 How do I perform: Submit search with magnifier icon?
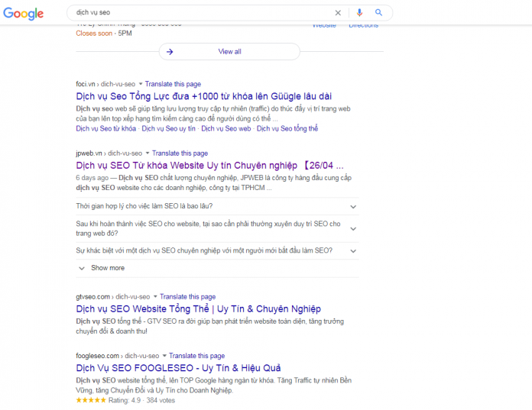(x=378, y=12)
